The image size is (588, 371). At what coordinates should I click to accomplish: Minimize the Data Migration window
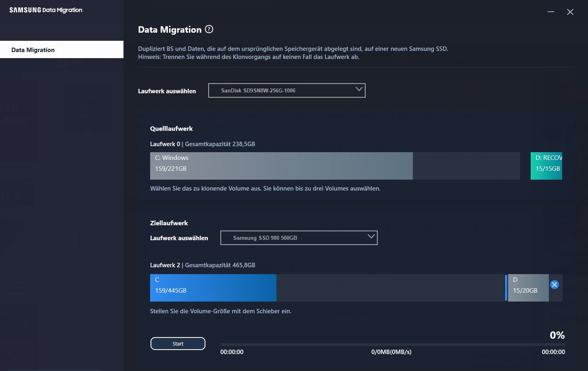(x=551, y=12)
